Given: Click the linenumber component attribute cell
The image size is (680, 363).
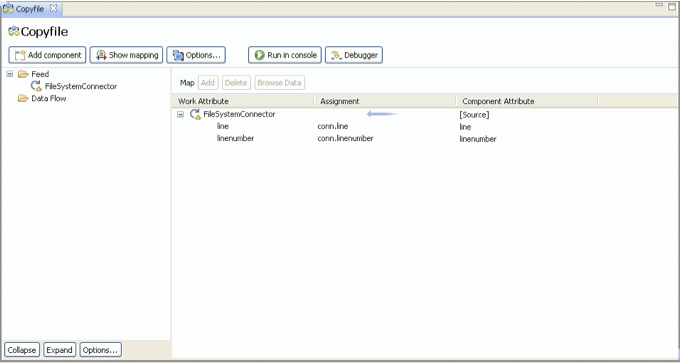Looking at the screenshot, I should [478, 139].
